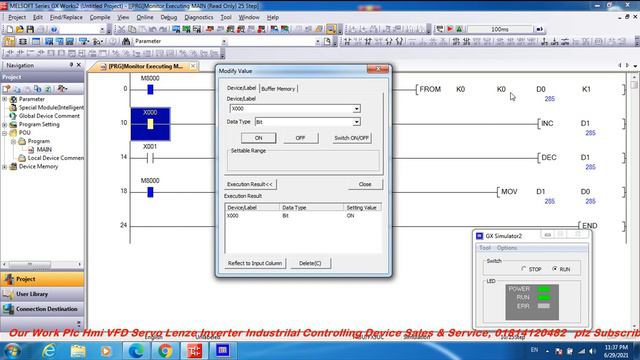640x360 pixels.
Task: Click the highlighted simulation start/stop icon
Action: 331,29
